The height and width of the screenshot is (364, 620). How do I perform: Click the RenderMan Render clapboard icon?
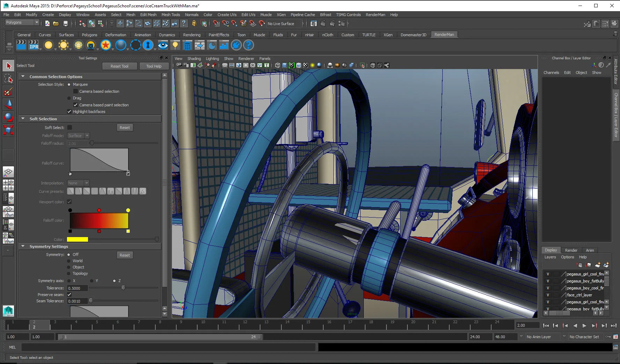(21, 45)
